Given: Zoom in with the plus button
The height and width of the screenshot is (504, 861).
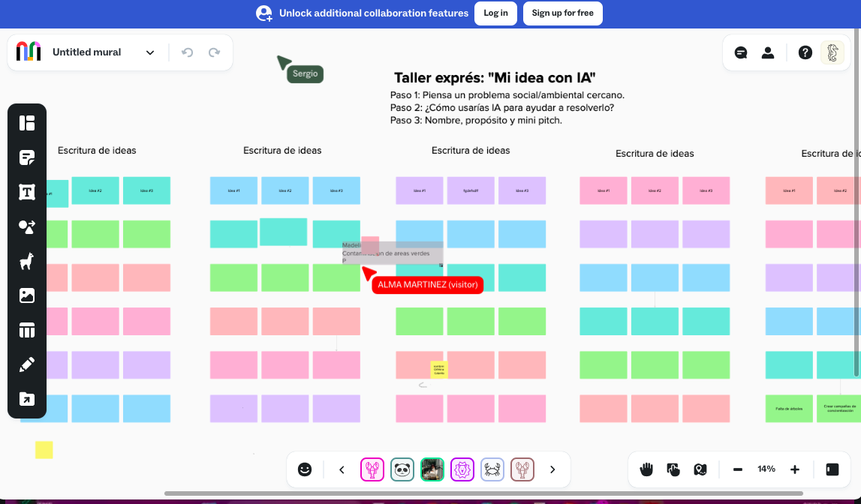Looking at the screenshot, I should 795,469.
